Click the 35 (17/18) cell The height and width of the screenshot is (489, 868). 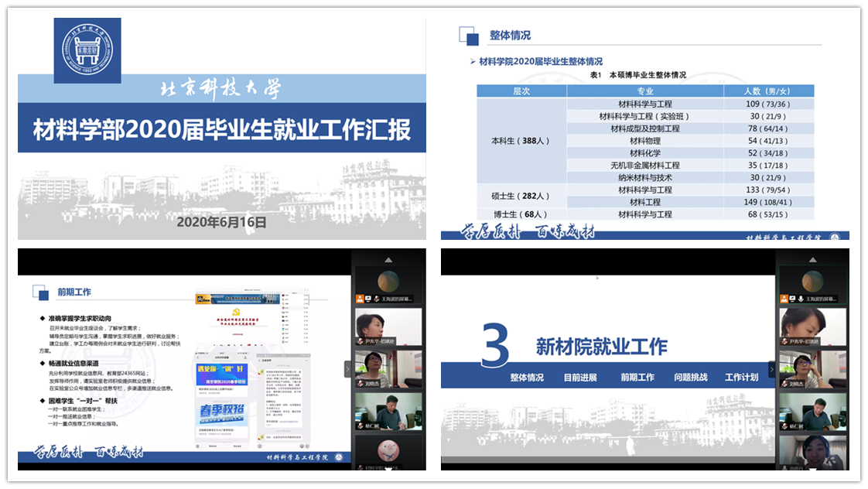769,166
